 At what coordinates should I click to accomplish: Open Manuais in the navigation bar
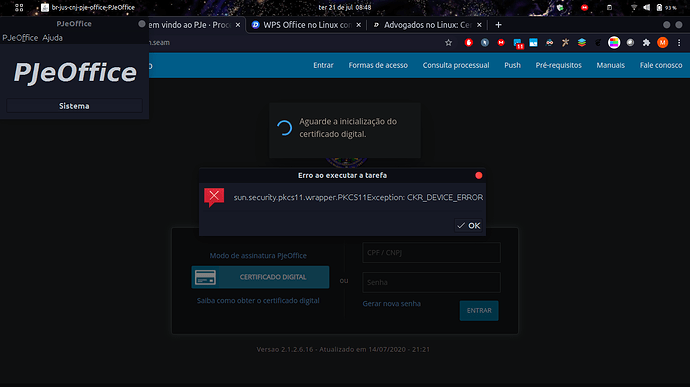point(610,65)
